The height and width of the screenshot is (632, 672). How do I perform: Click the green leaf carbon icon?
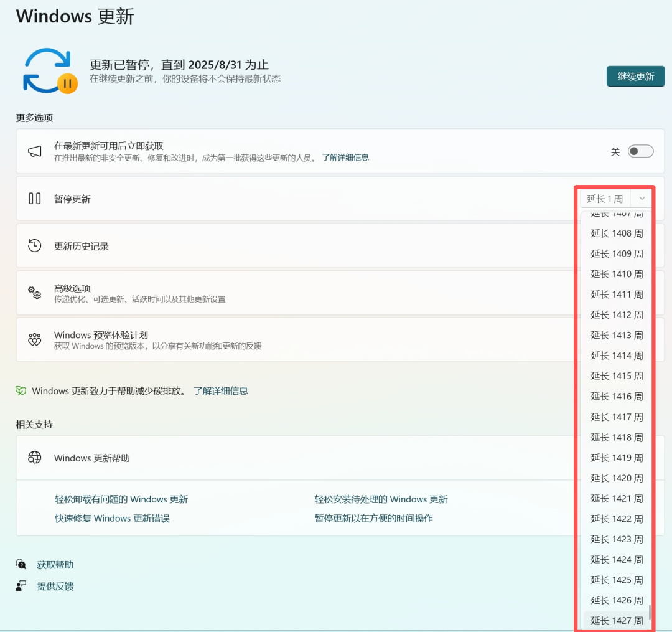coord(21,390)
